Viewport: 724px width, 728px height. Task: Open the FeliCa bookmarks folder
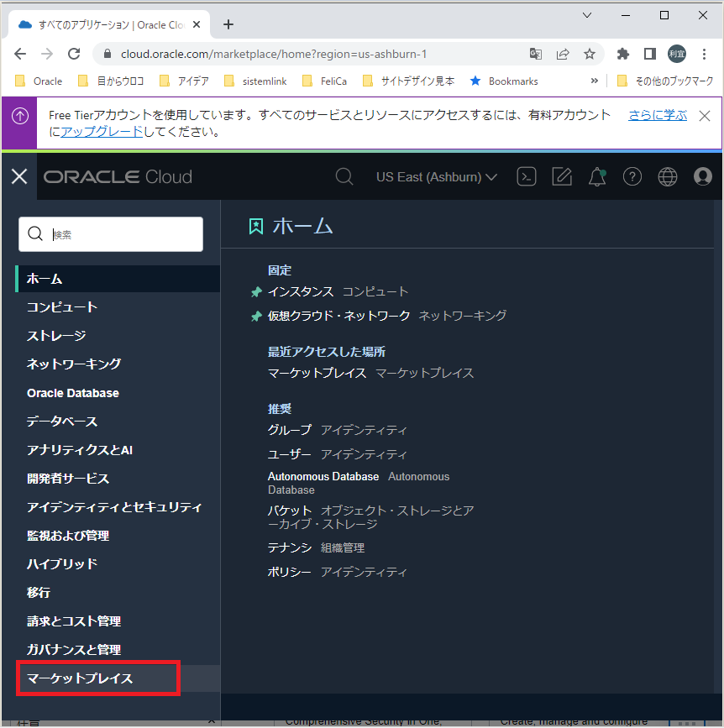coord(324,81)
